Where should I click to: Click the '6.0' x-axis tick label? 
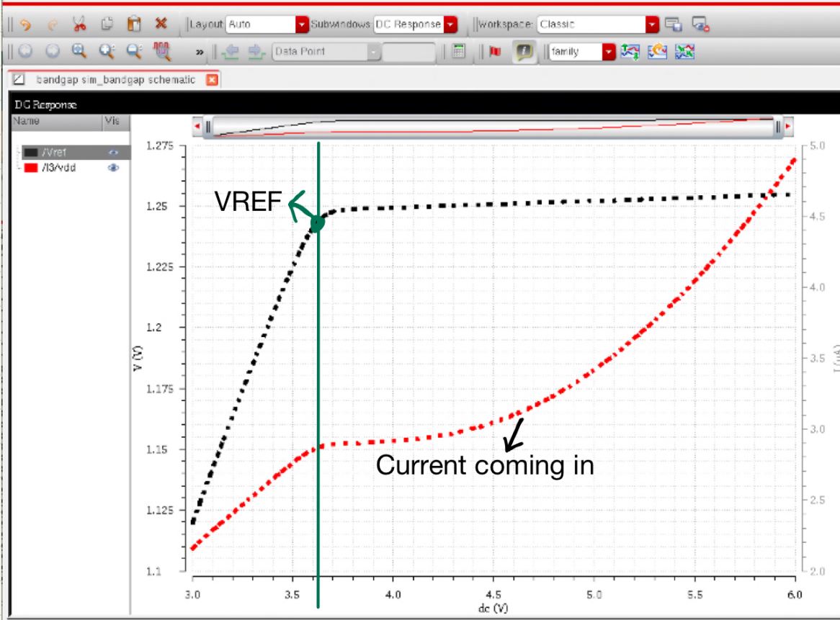coord(795,595)
